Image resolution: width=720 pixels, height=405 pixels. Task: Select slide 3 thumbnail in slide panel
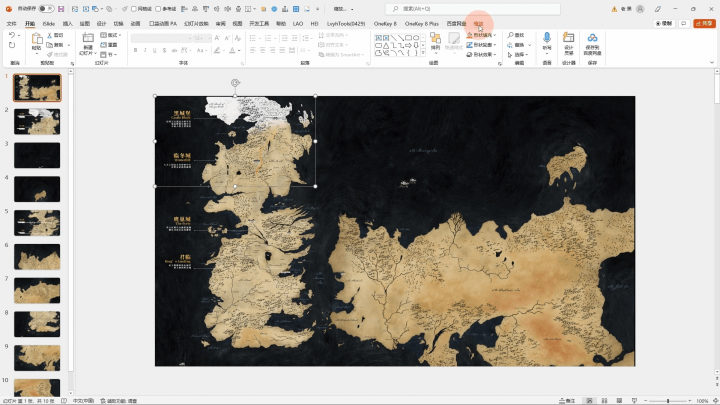37,155
